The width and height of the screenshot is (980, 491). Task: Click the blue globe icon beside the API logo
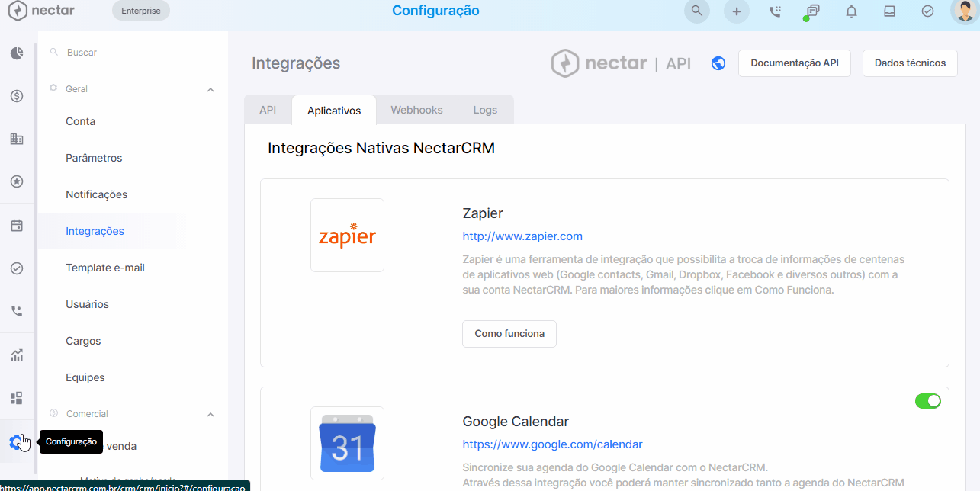(x=718, y=63)
